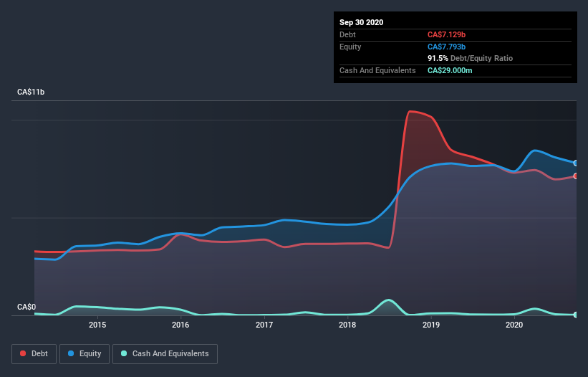Click the 2015 axis label
The image size is (588, 377).
[x=97, y=325]
